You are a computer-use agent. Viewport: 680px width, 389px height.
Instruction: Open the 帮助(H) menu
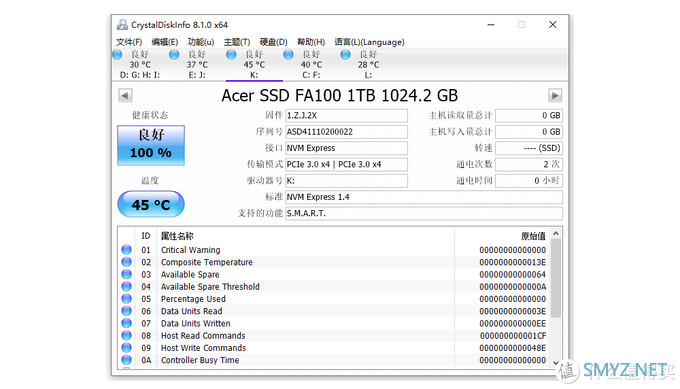click(x=311, y=42)
